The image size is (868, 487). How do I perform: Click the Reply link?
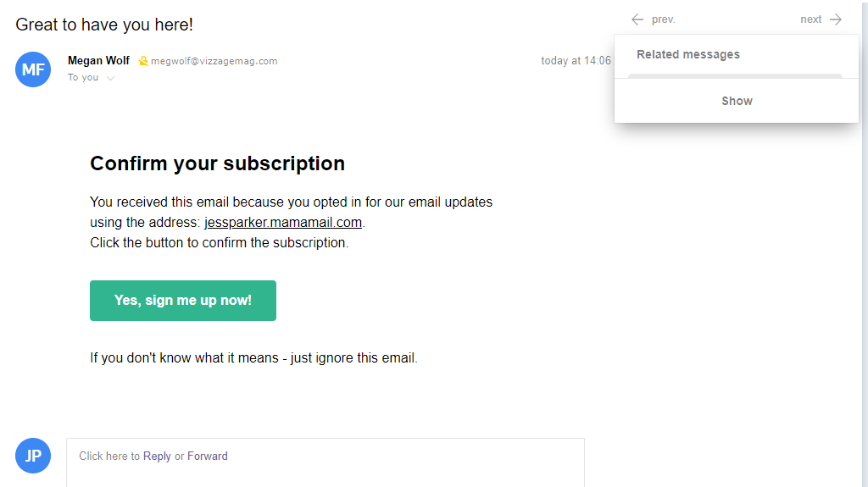(x=157, y=456)
